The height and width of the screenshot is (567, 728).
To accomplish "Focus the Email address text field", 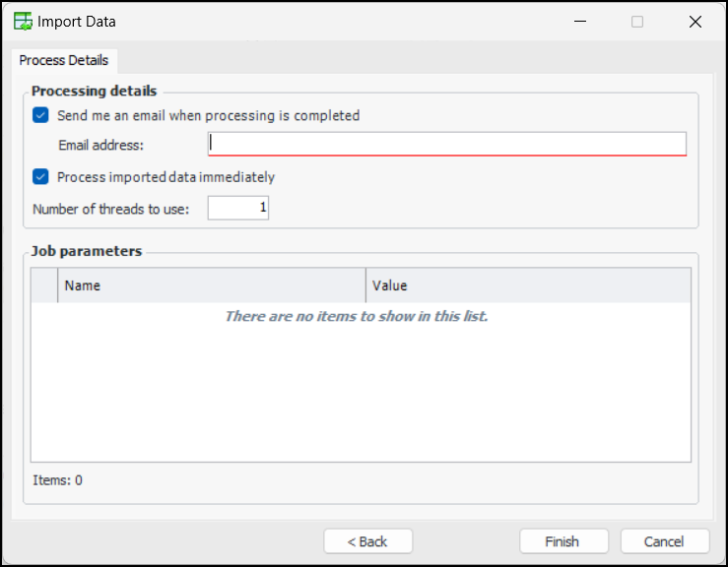I will point(446,144).
